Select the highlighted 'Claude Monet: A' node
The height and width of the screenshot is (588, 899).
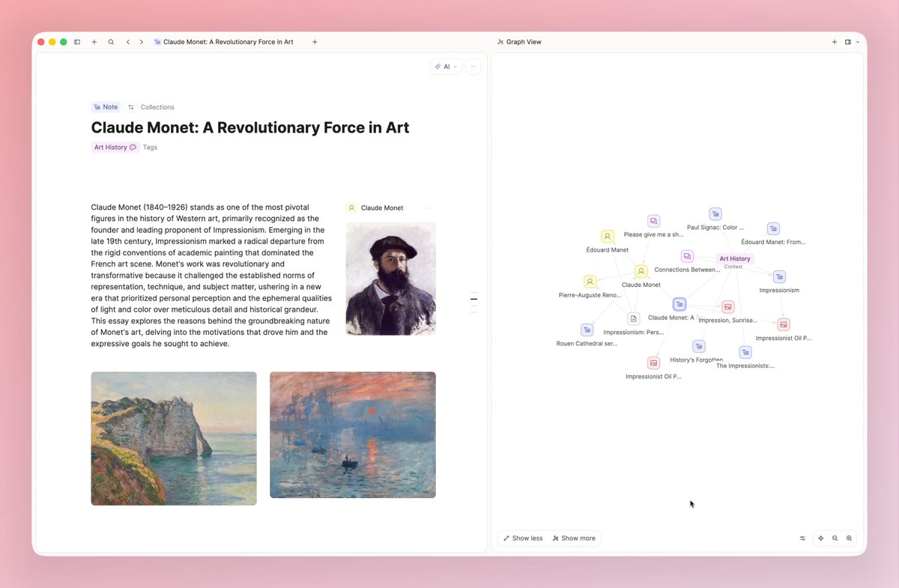[679, 304]
